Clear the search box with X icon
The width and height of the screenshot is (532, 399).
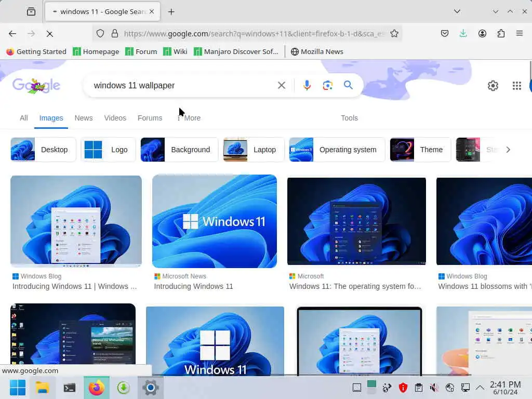(281, 85)
